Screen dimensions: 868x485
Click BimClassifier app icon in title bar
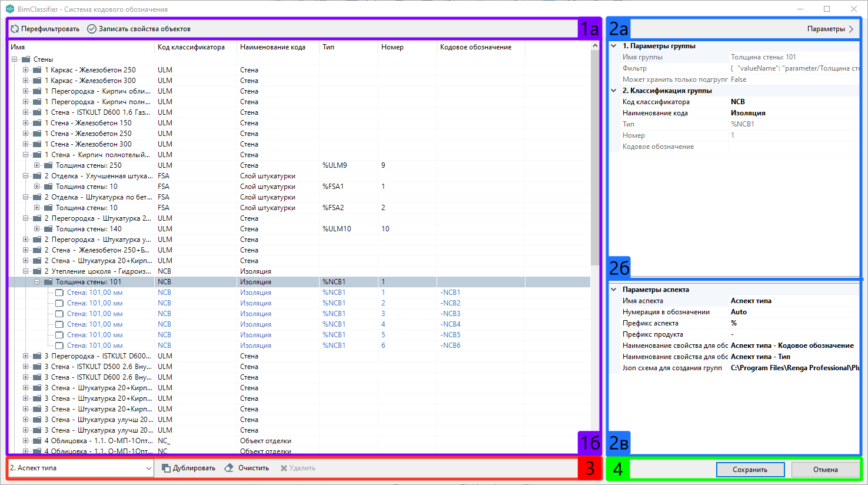[x=9, y=9]
